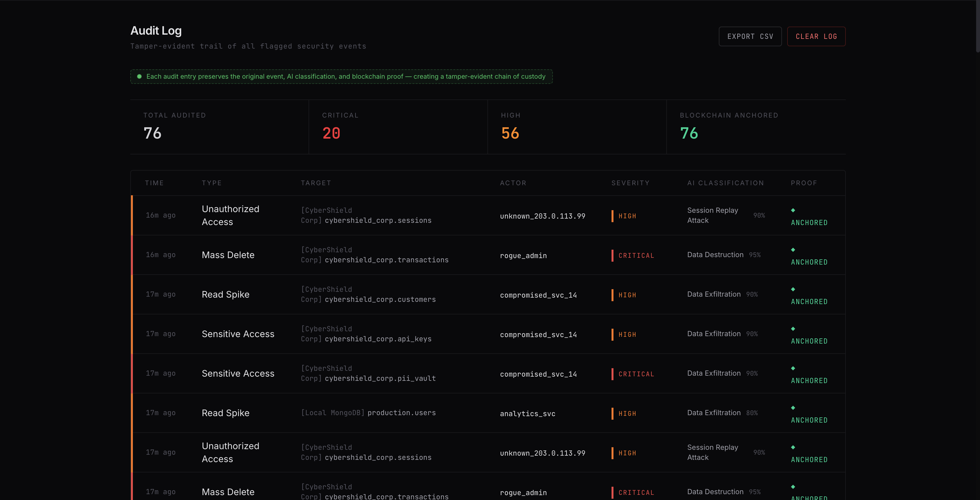Sort by Time column header
Image resolution: width=980 pixels, height=500 pixels.
point(155,183)
